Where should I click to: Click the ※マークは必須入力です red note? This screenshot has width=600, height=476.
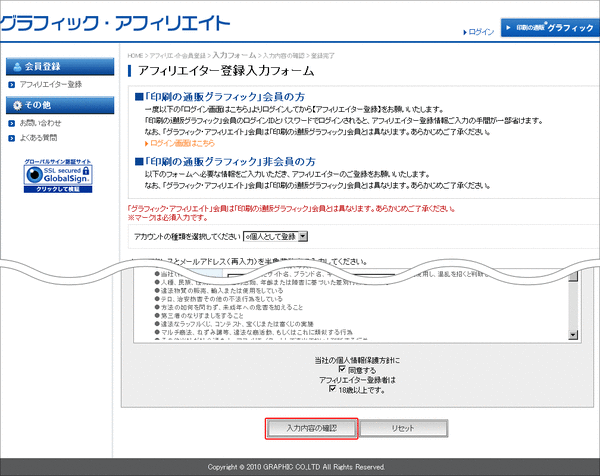tap(168, 218)
